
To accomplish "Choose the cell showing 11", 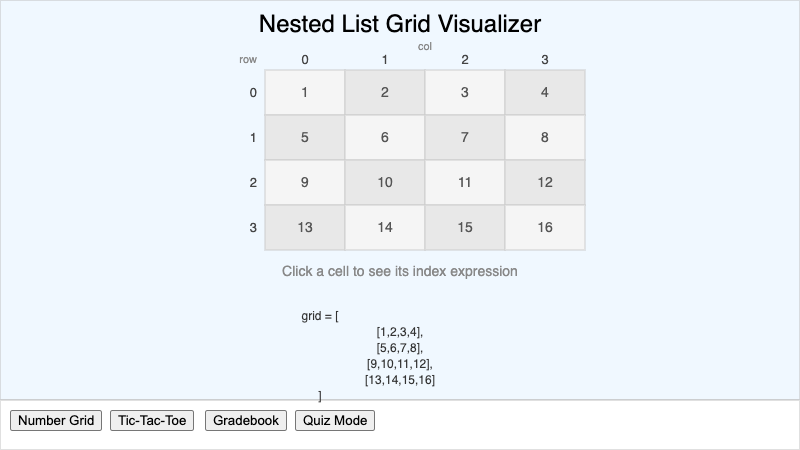I will click(465, 183).
